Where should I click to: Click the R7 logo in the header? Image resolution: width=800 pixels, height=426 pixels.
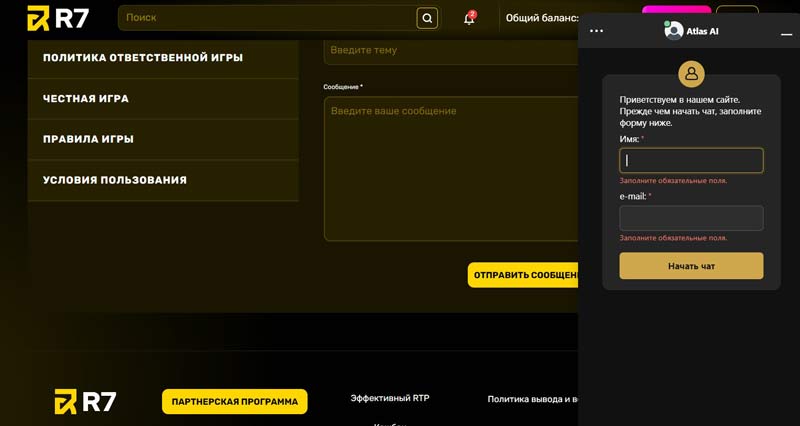[58, 18]
